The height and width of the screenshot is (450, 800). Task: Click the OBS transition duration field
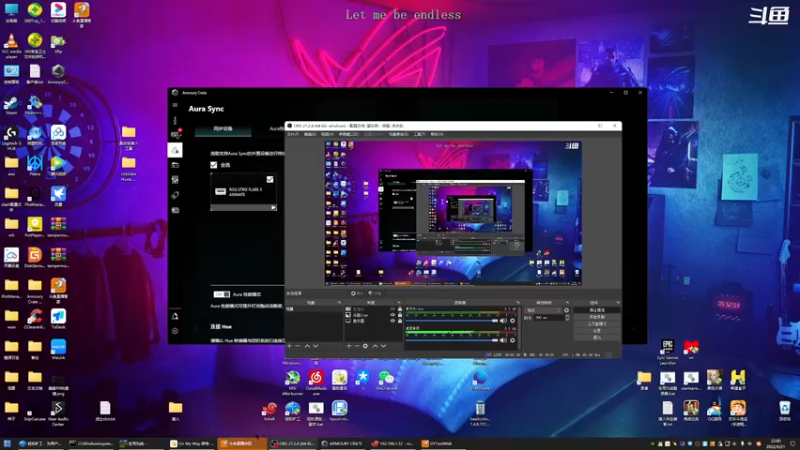point(548,317)
